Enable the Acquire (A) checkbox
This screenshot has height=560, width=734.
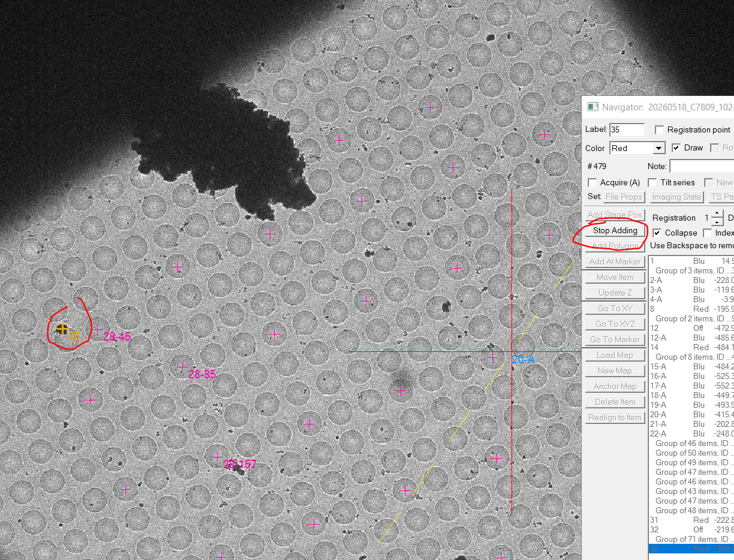592,182
